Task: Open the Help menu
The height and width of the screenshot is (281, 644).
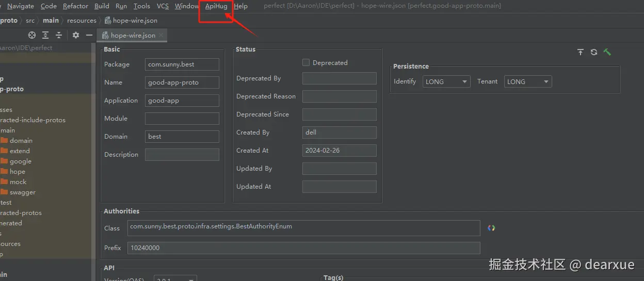Action: click(x=240, y=6)
